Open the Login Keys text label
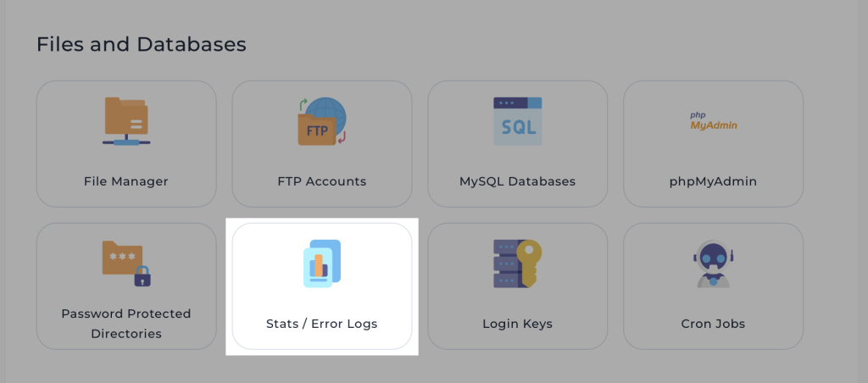 [x=517, y=324]
